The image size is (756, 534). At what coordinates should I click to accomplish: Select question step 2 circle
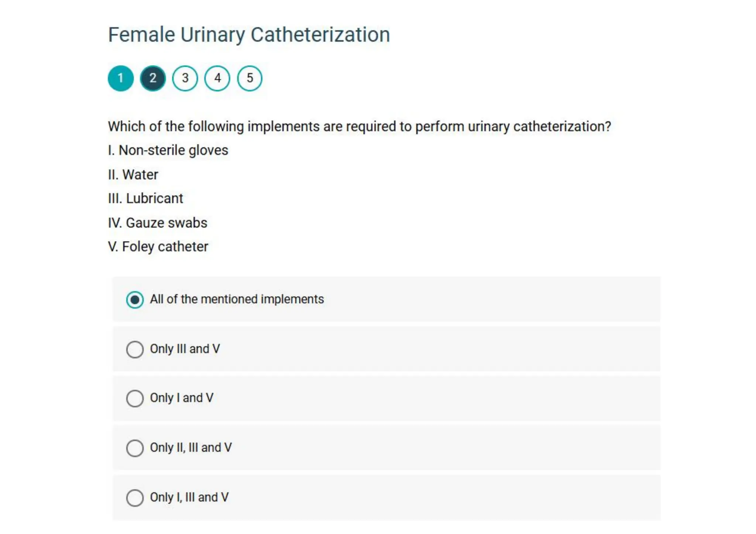click(153, 78)
